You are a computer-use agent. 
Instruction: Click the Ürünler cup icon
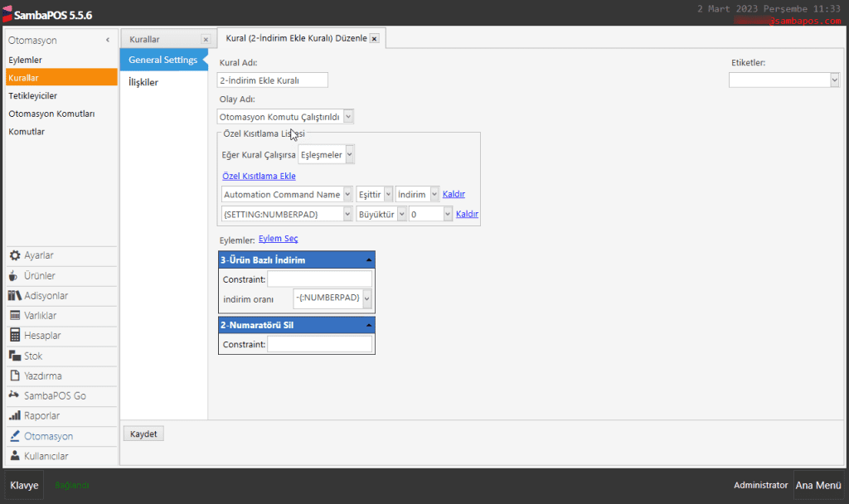15,275
